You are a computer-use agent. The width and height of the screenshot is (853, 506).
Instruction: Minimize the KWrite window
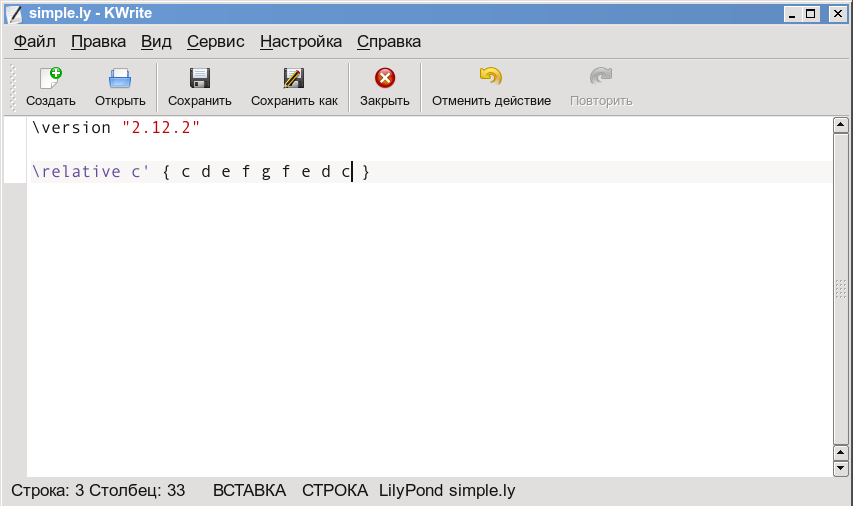792,14
